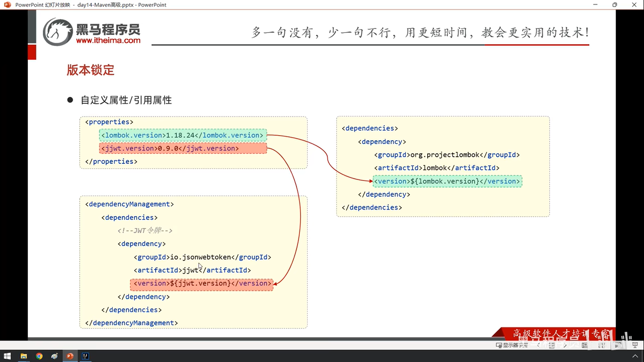
Task: Click the right box's closing </dependencies> tag
Action: coord(372,207)
